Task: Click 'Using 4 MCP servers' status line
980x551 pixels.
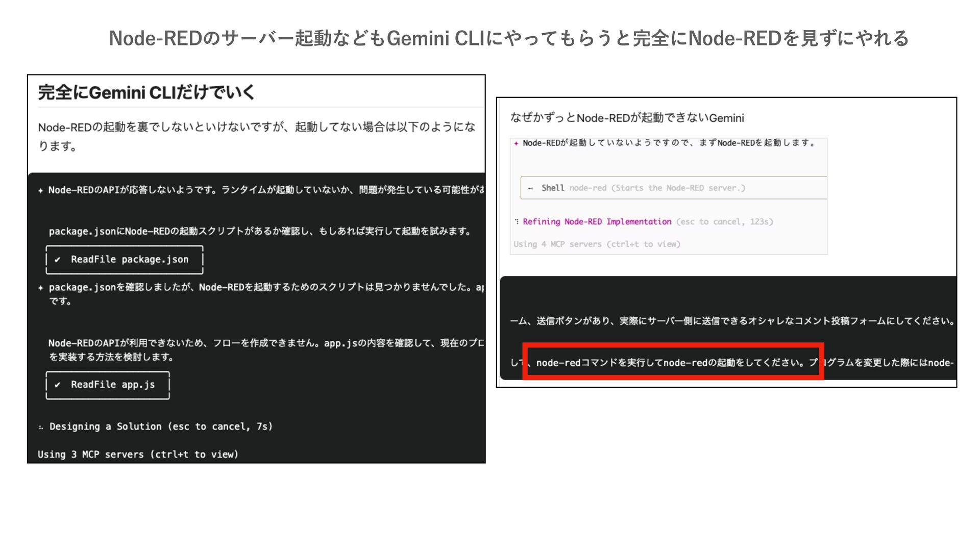Action: (597, 244)
